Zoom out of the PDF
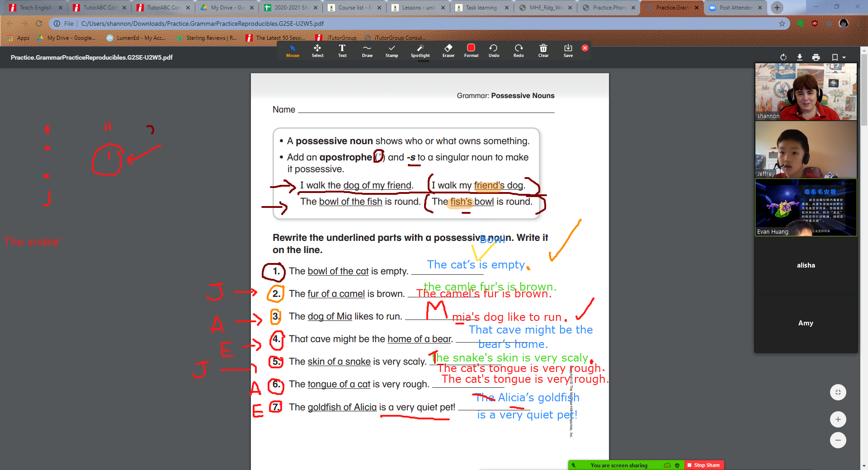Viewport: 868px width, 470px height. pyautogui.click(x=838, y=440)
